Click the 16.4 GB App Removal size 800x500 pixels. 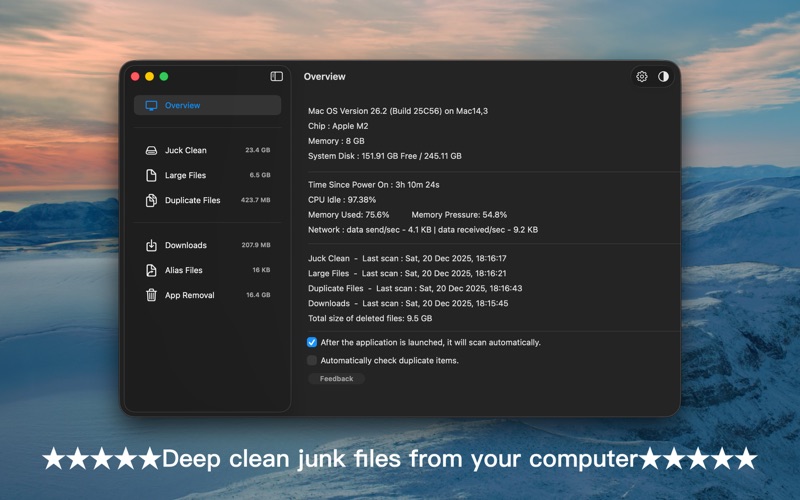258,295
